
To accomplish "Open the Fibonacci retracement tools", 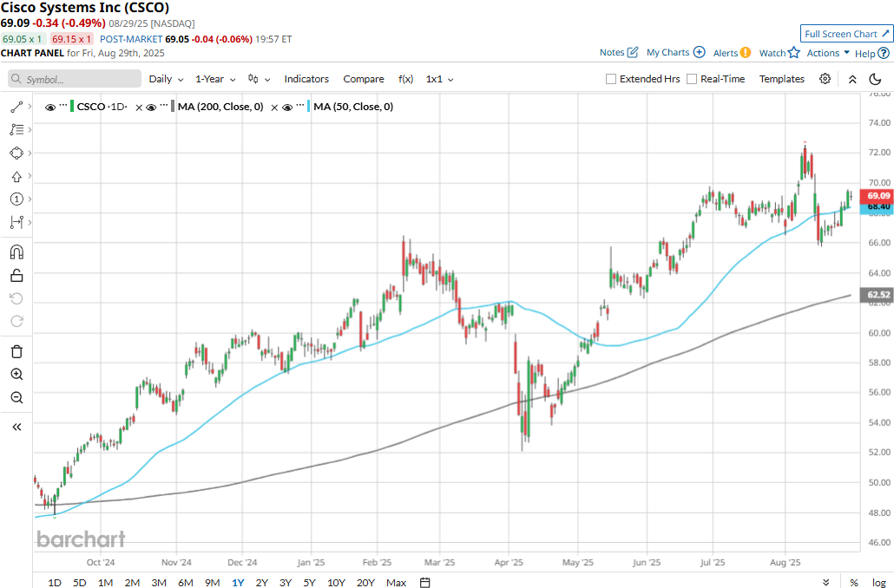I will [x=16, y=130].
